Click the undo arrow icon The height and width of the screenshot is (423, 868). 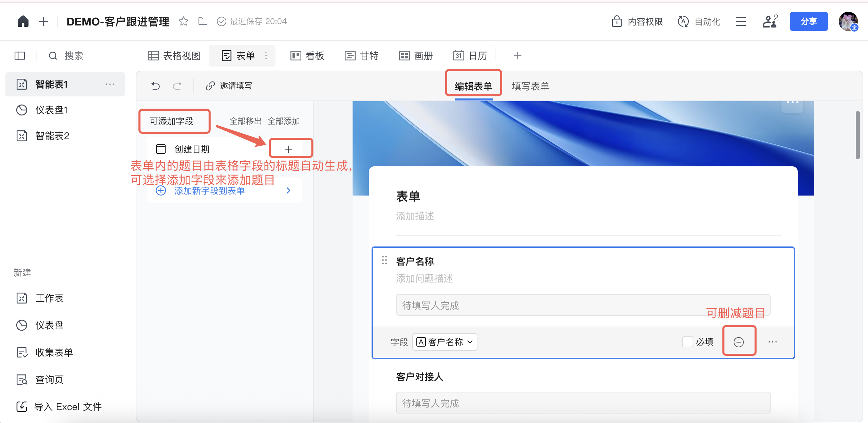pos(155,86)
